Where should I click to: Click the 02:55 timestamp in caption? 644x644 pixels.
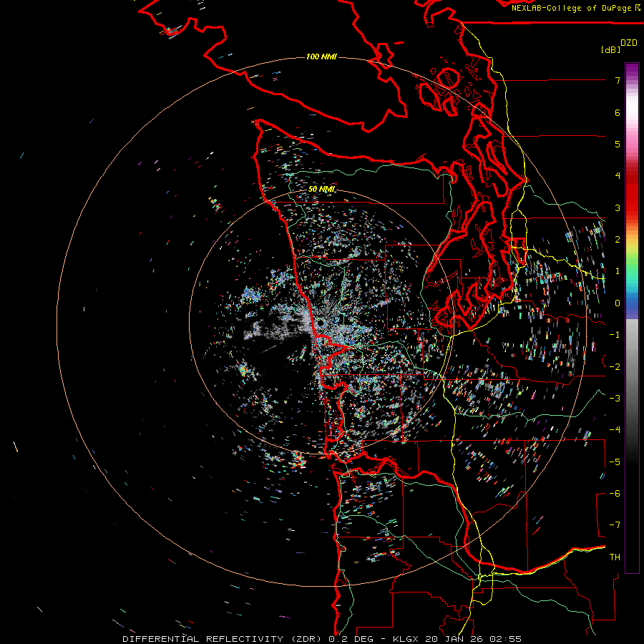[x=506, y=639]
